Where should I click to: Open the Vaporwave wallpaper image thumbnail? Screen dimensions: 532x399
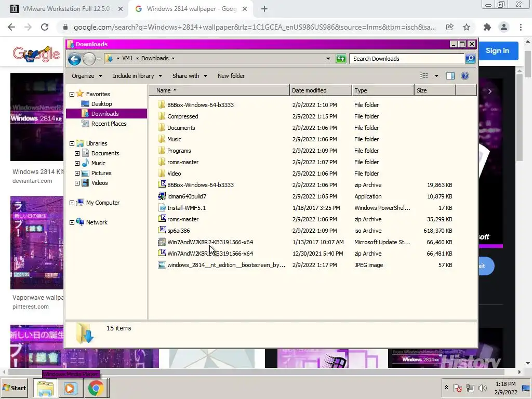pos(37,243)
